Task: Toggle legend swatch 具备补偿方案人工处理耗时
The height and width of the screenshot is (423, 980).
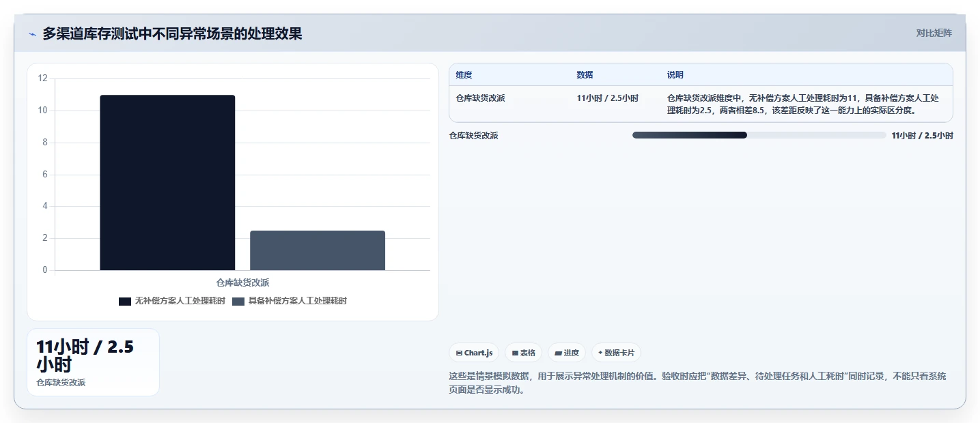Action: point(238,302)
